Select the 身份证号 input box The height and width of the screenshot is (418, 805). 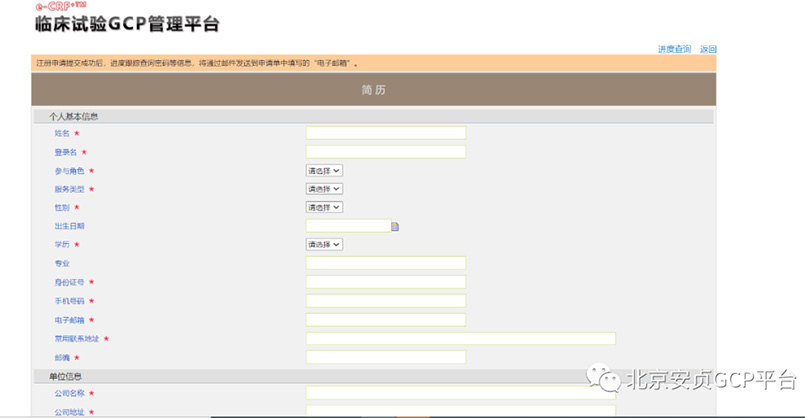point(386,282)
